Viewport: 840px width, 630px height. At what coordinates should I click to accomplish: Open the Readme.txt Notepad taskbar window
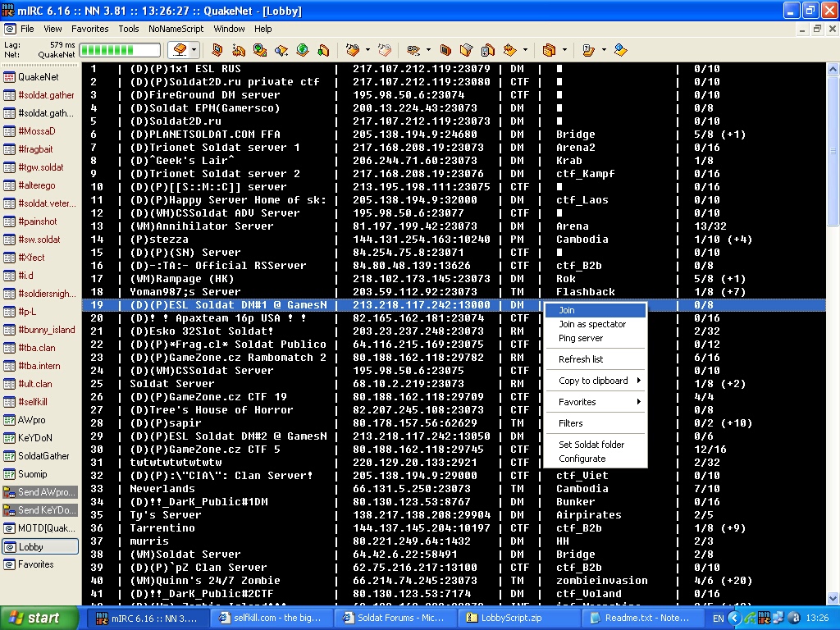click(641, 619)
